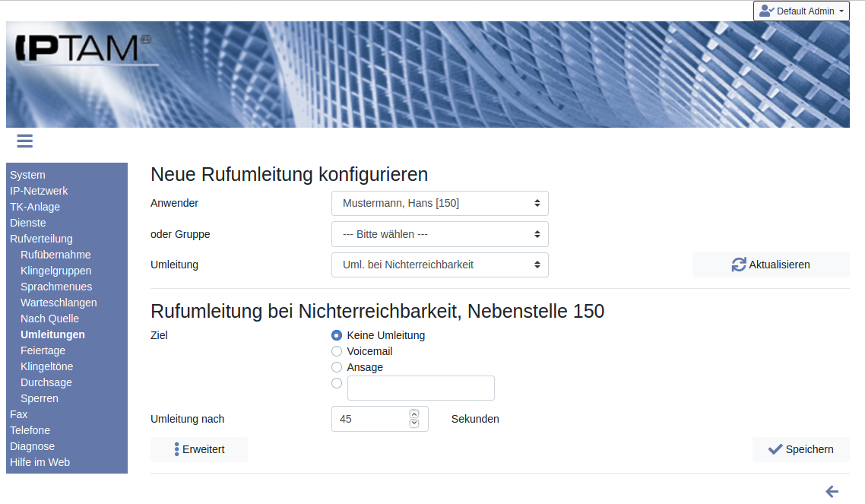
Task: Select the Ansage radio button
Action: click(337, 367)
